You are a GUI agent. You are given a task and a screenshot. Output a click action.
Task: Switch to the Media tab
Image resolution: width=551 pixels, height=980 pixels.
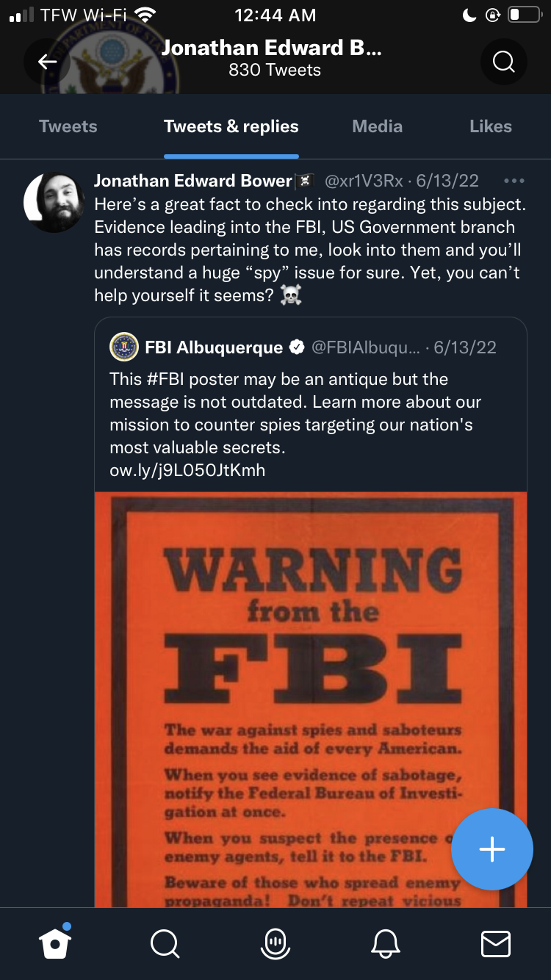coord(378,126)
